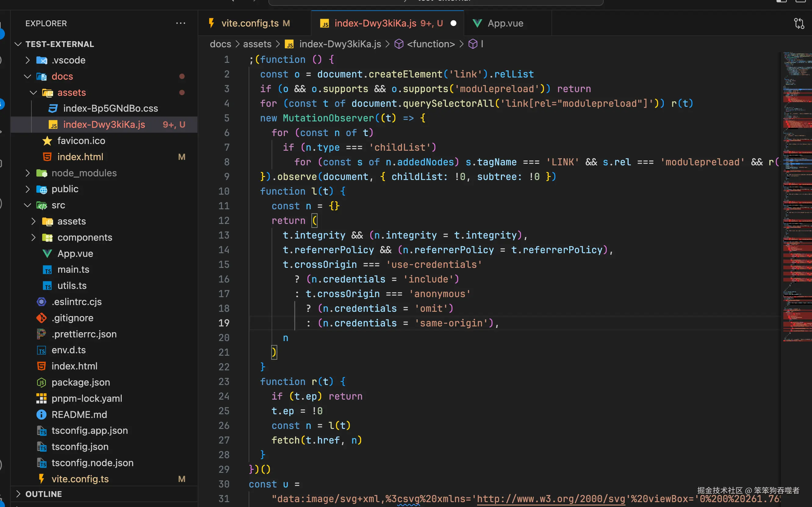
Task: Open package.json in the explorer
Action: [81, 382]
